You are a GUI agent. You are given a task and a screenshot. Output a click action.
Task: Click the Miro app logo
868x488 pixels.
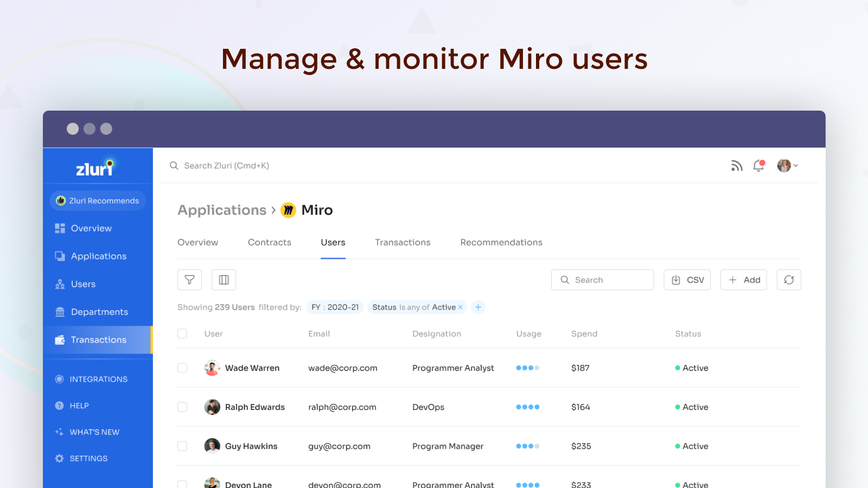pos(288,210)
